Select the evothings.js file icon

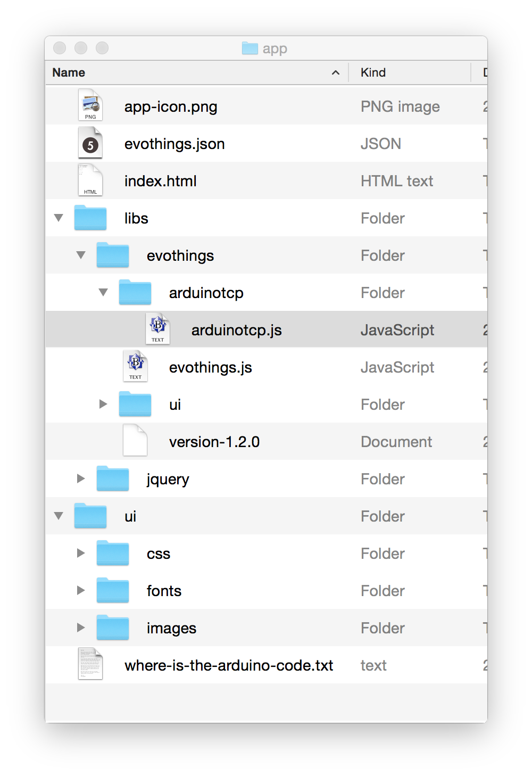pos(135,367)
